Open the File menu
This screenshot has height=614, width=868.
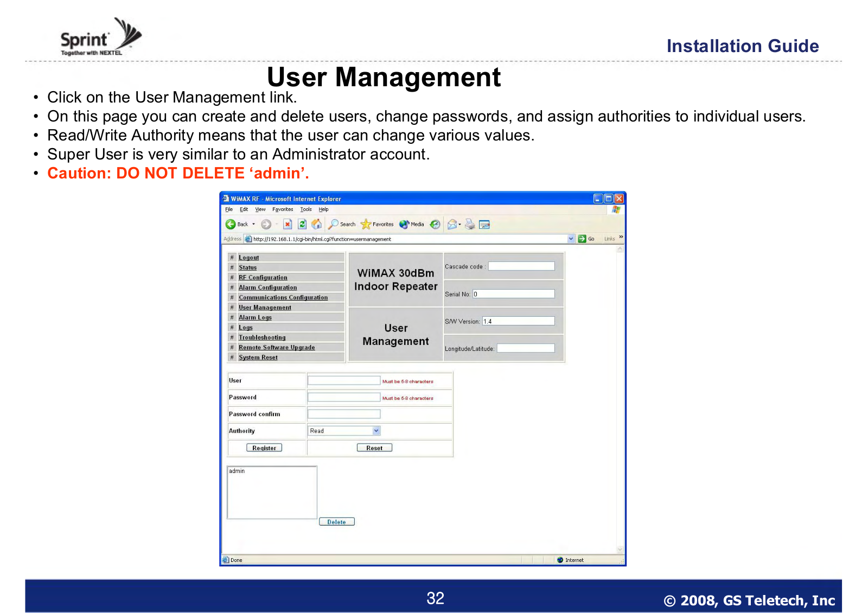pyautogui.click(x=229, y=209)
